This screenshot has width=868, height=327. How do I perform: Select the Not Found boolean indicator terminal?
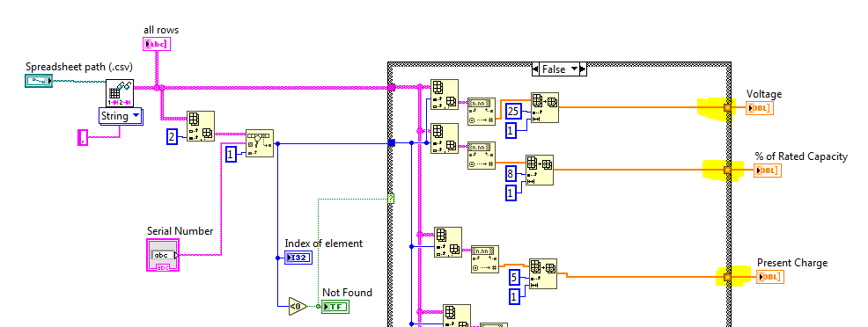pyautogui.click(x=335, y=306)
